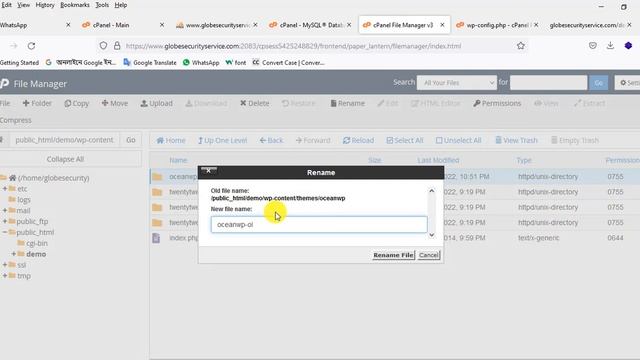The image size is (640, 360).
Task: Click View Trash button
Action: point(516,140)
